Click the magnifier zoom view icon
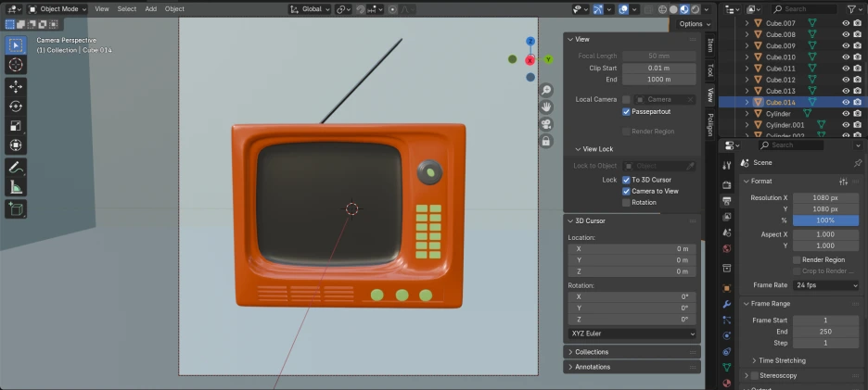 click(x=546, y=90)
